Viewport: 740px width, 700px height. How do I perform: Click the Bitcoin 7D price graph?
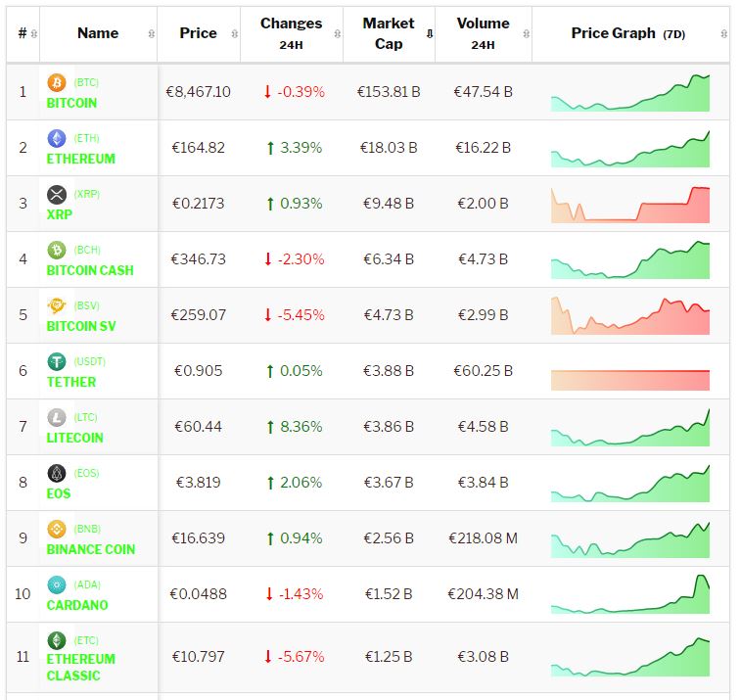tap(630, 92)
